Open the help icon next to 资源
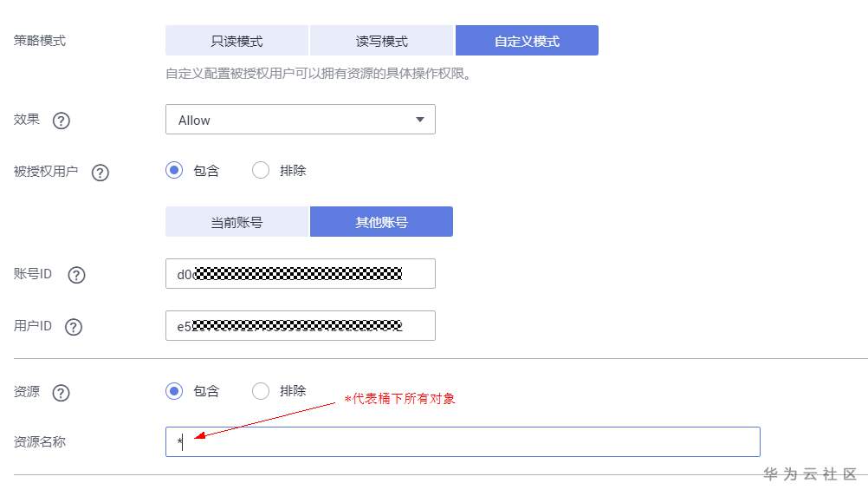The width and height of the screenshot is (868, 496). pos(61,393)
